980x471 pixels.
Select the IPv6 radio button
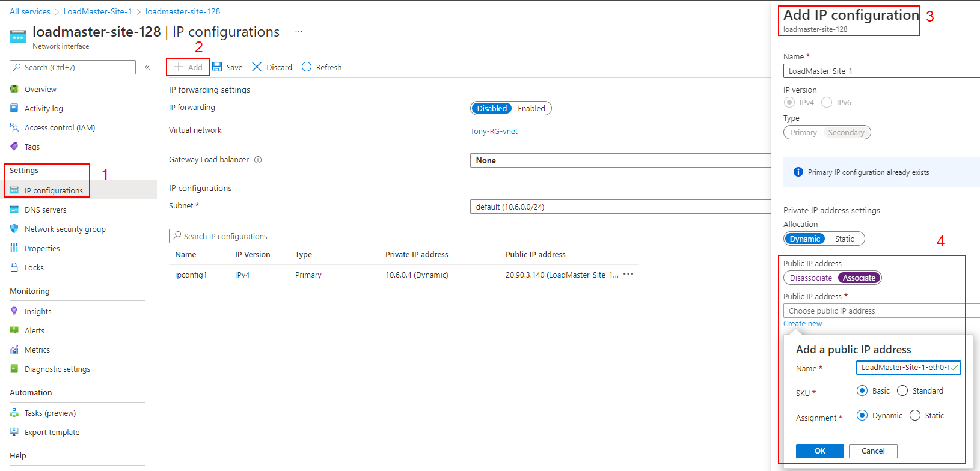point(827,102)
